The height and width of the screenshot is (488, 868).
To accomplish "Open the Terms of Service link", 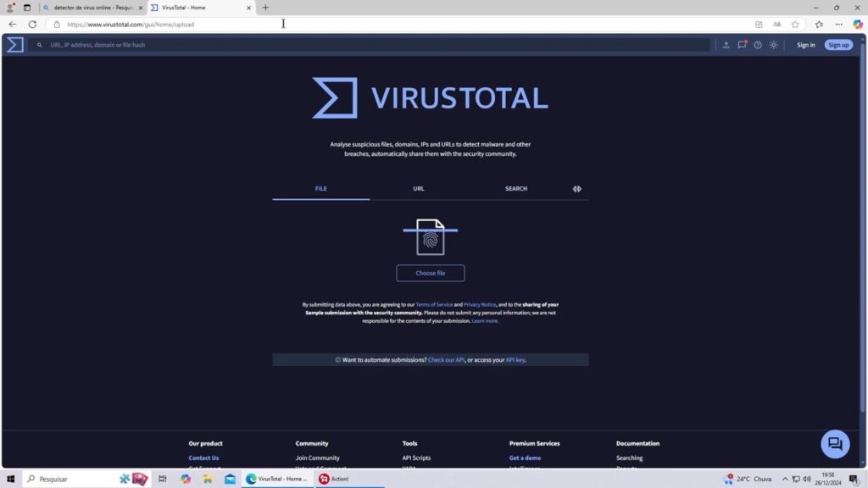I will (x=434, y=304).
